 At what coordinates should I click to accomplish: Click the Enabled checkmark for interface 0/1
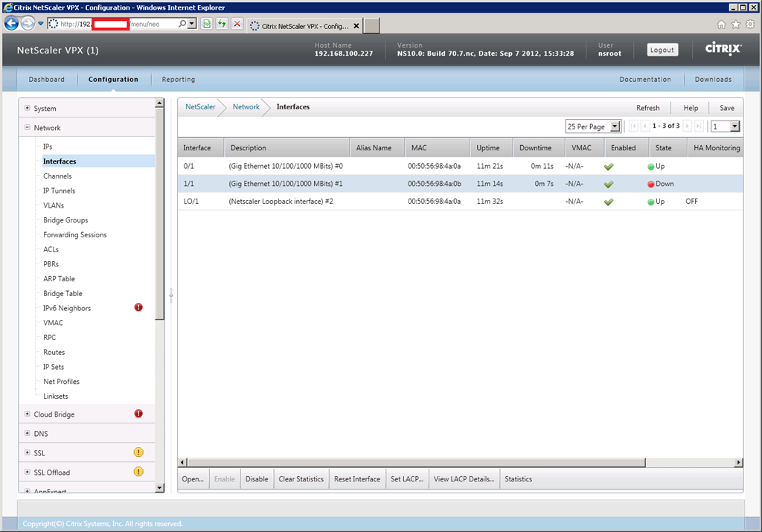click(x=608, y=166)
